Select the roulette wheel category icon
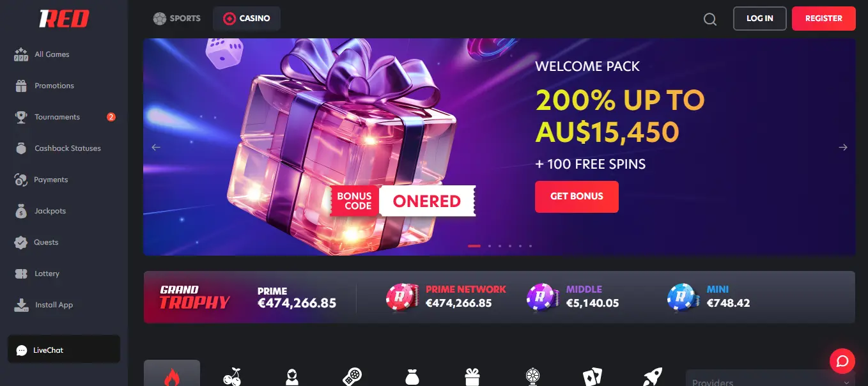The height and width of the screenshot is (386, 868). (532, 377)
